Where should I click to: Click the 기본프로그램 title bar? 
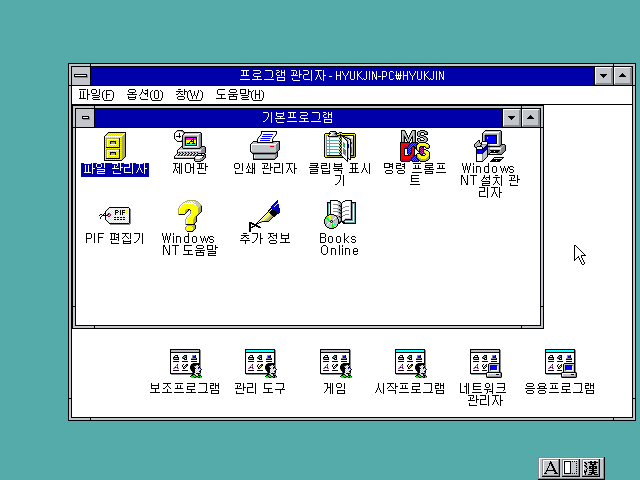pos(298,118)
